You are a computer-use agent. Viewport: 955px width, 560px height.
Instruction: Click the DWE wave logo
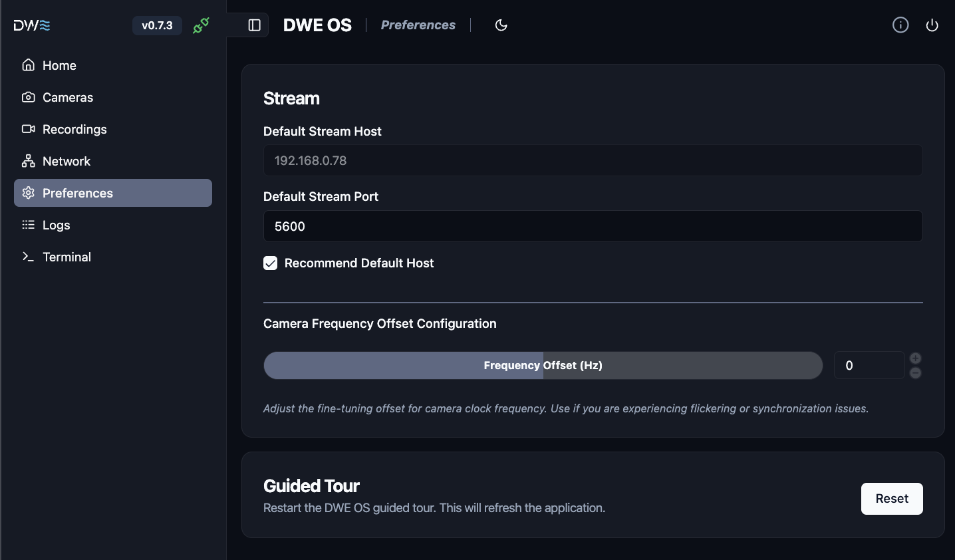click(x=32, y=25)
